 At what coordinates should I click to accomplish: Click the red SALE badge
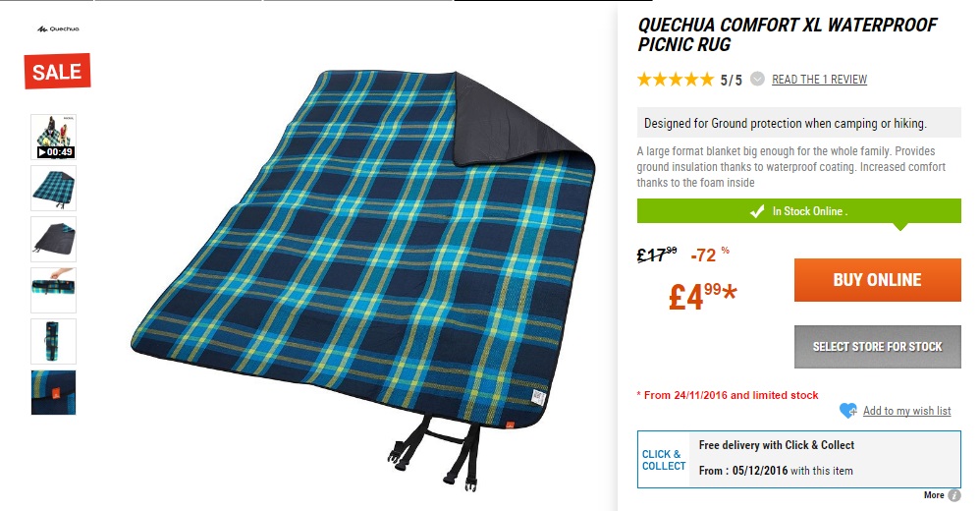click(58, 72)
